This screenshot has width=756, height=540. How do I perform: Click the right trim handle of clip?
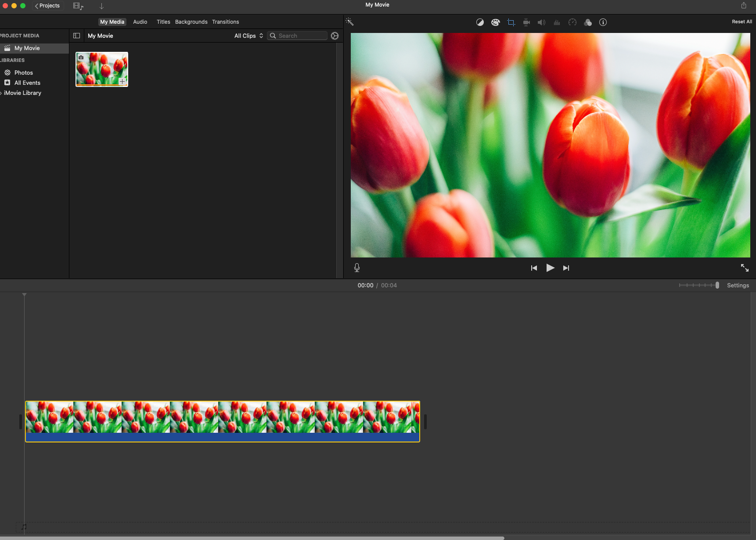point(425,421)
